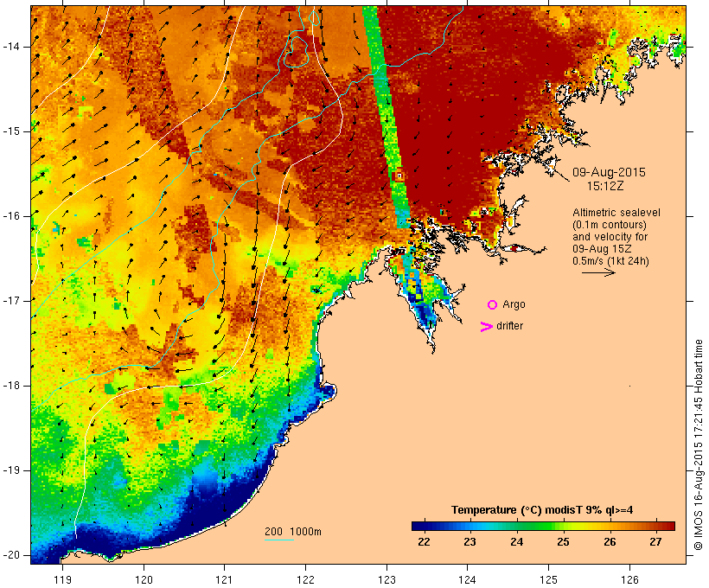Click the temperature color bar
This screenshot has height=588, width=709.
543,526
